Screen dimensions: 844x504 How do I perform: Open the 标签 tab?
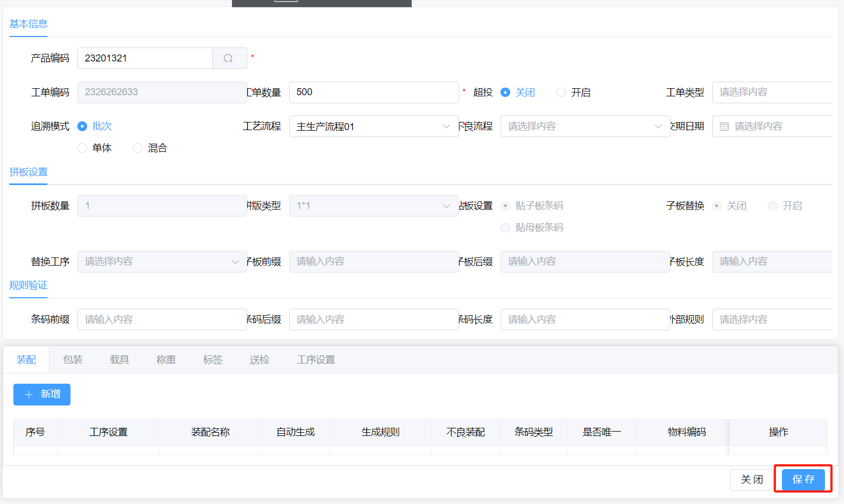[213, 360]
